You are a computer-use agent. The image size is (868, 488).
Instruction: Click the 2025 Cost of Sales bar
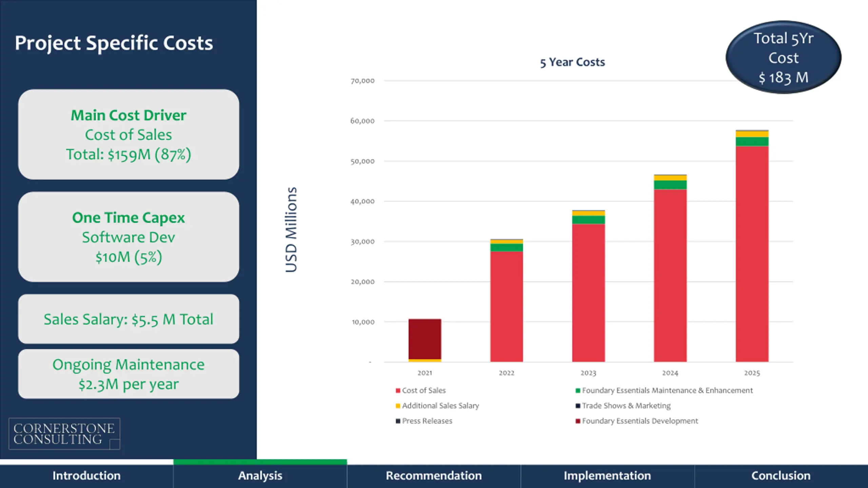[752, 254]
